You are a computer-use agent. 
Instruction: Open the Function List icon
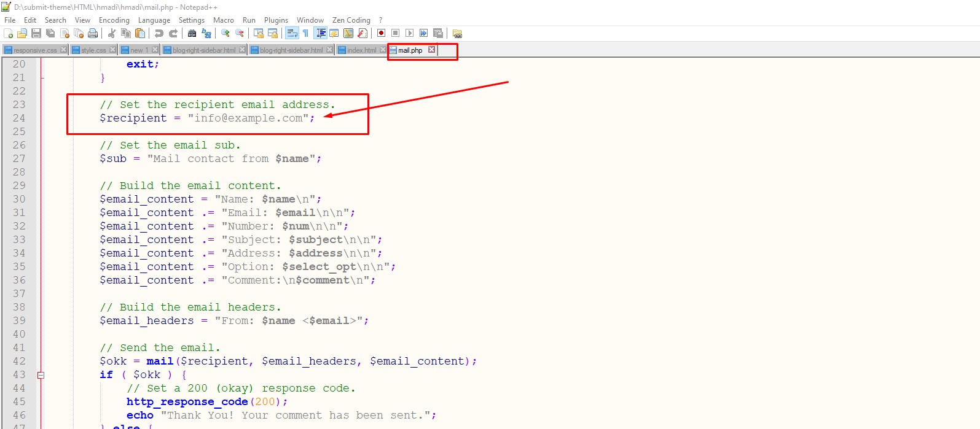tap(362, 33)
